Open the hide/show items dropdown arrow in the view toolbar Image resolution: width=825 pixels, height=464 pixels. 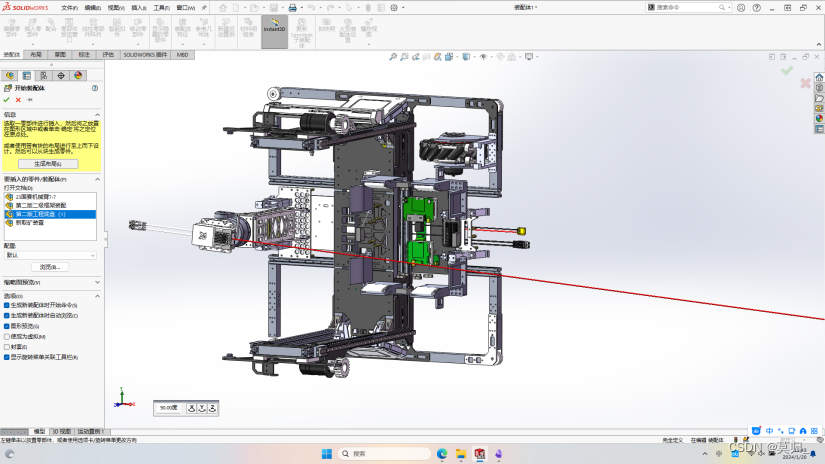pos(490,57)
